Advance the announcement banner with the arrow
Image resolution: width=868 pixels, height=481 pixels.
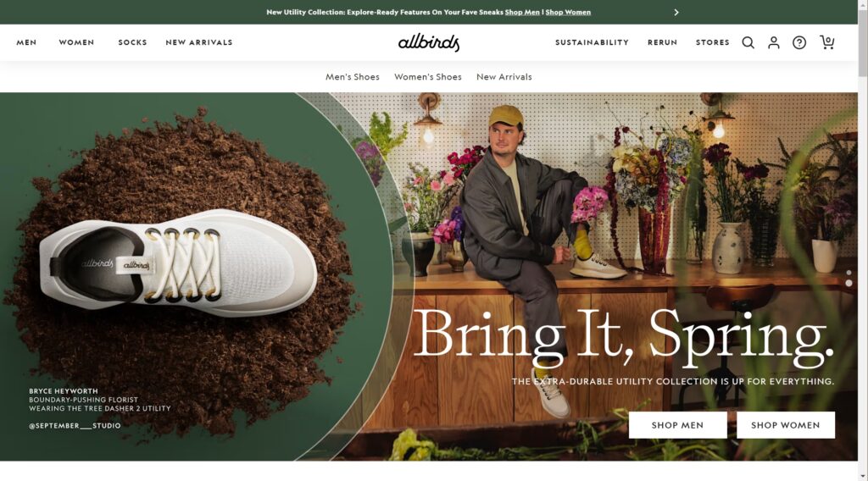676,12
